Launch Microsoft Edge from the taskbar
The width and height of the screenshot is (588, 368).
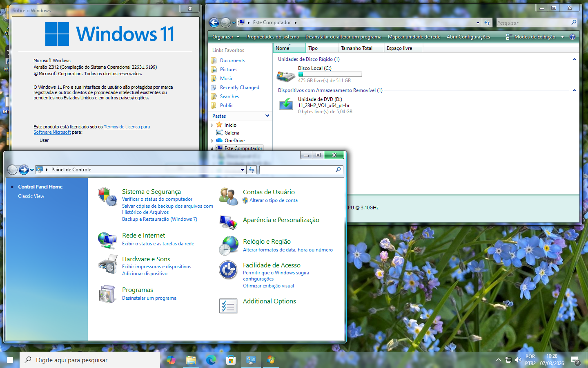coord(211,360)
